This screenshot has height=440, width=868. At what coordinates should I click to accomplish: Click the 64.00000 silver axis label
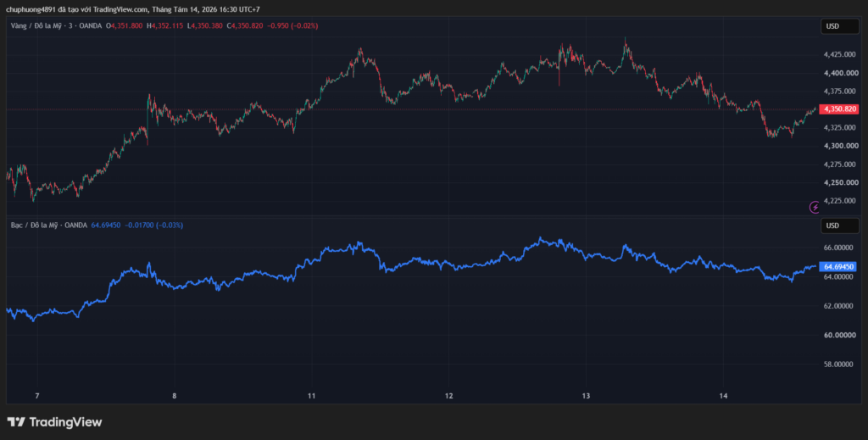coord(840,276)
